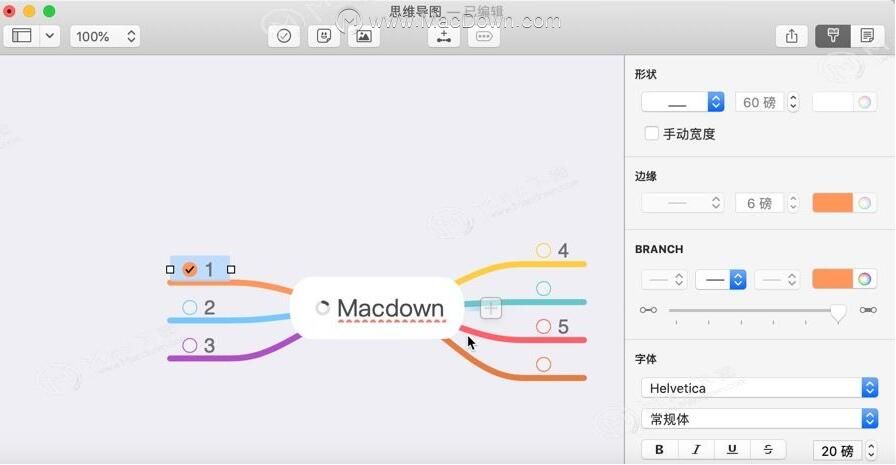Check the orange circle on bottom empty node
896x465 pixels.
coord(543,364)
